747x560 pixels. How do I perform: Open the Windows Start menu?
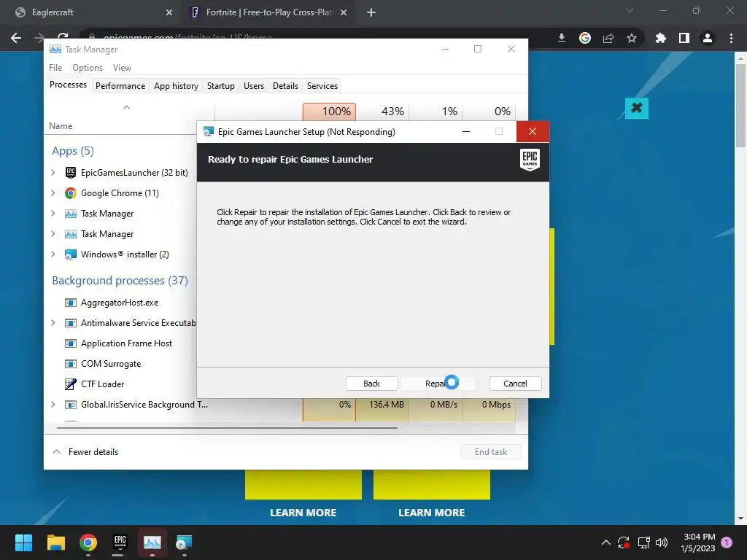point(23,542)
